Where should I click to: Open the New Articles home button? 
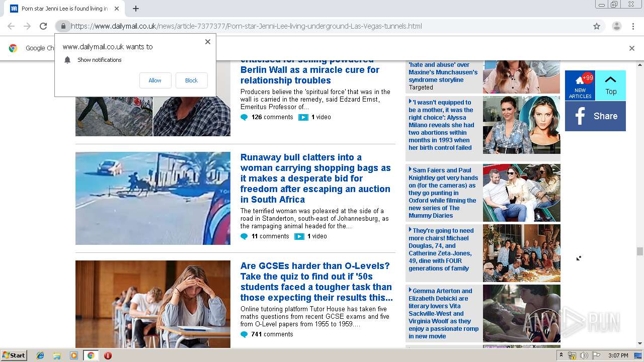580,85
